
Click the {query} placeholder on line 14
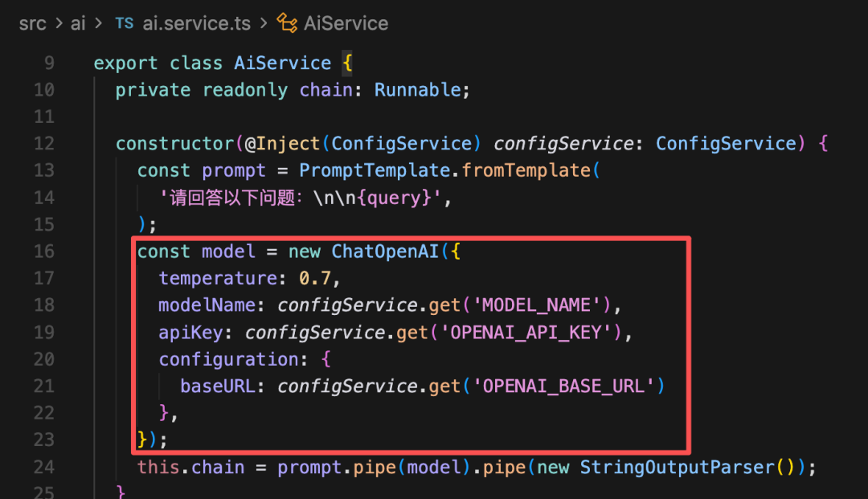tap(394, 198)
